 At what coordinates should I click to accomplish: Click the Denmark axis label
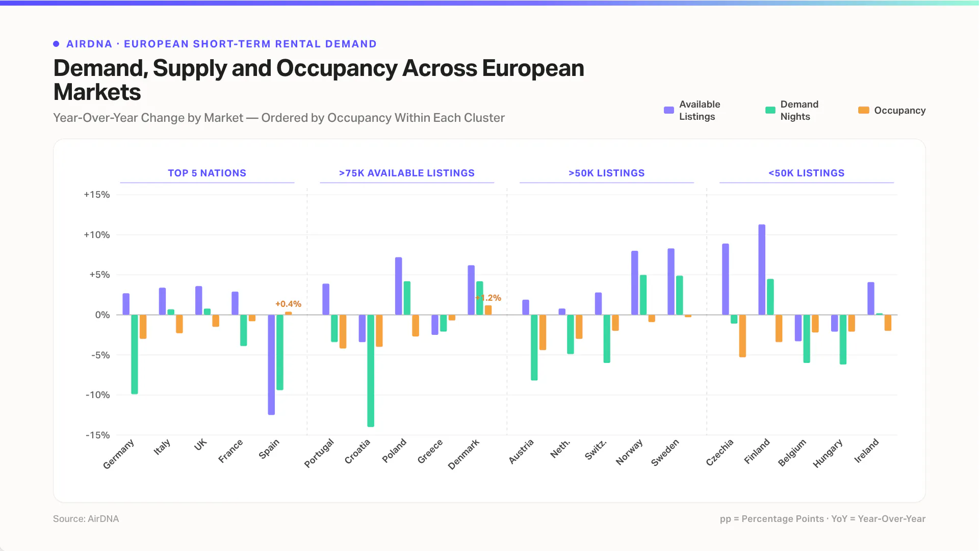(463, 454)
